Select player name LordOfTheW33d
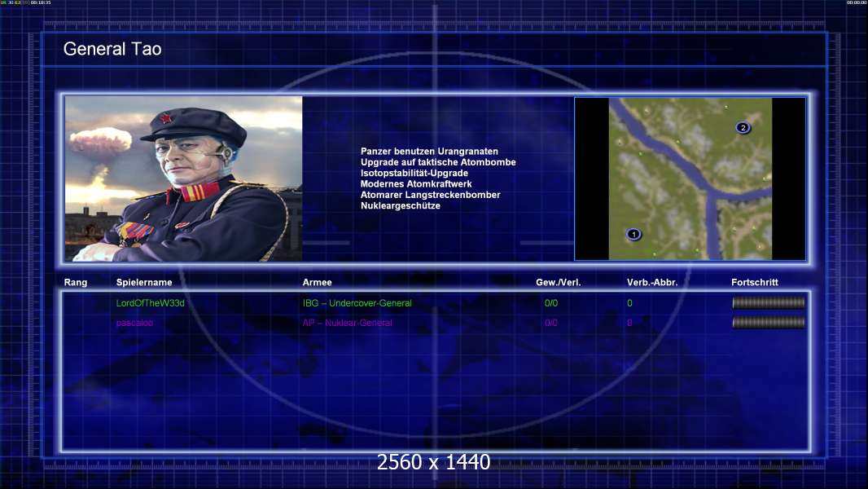Image resolution: width=868 pixels, height=489 pixels. pos(150,303)
